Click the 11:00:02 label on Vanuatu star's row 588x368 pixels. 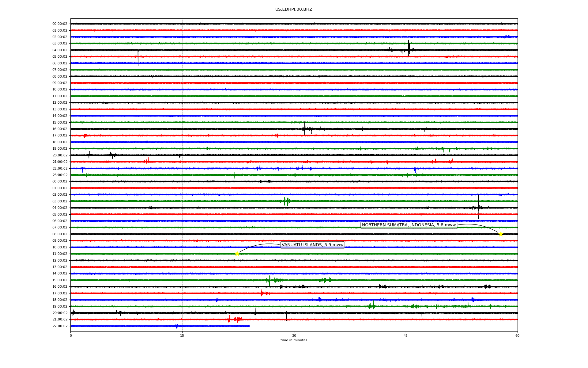[x=60, y=254]
